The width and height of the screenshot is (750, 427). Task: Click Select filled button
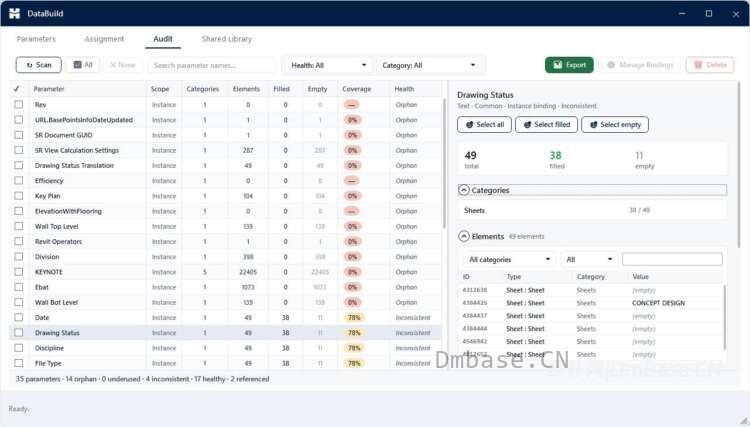tap(546, 124)
